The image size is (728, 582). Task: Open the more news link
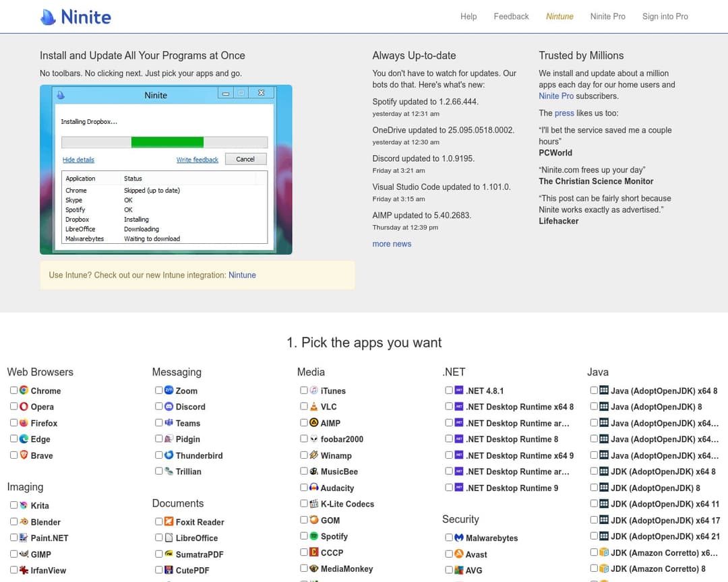click(392, 244)
